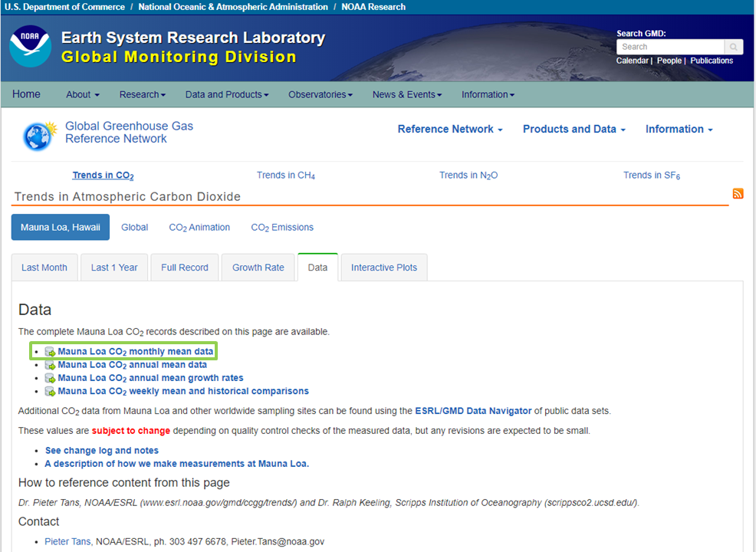756x552 pixels.
Task: Open the Growth Rate tab
Action: pyautogui.click(x=258, y=268)
